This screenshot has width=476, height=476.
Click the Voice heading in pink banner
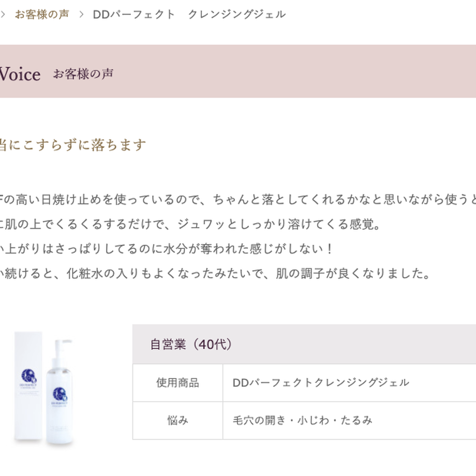pos(20,74)
